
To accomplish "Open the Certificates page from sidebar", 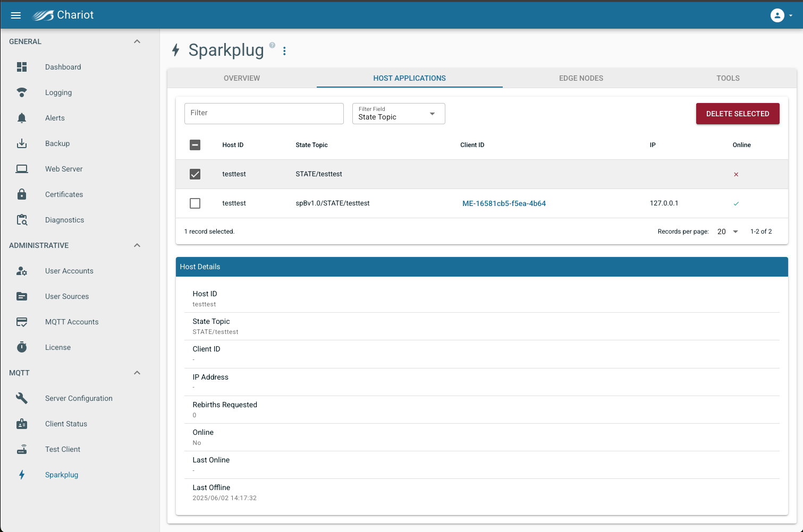I will click(x=64, y=194).
